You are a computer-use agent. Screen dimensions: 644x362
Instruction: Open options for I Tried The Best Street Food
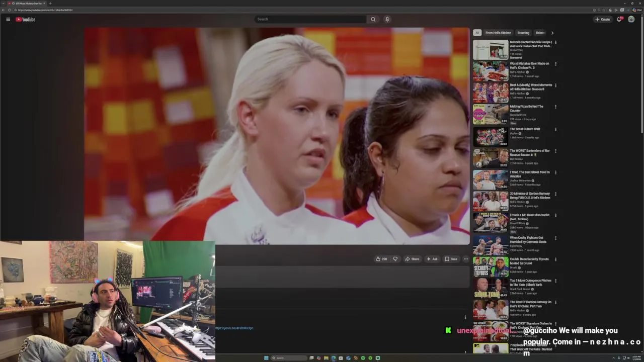(555, 172)
